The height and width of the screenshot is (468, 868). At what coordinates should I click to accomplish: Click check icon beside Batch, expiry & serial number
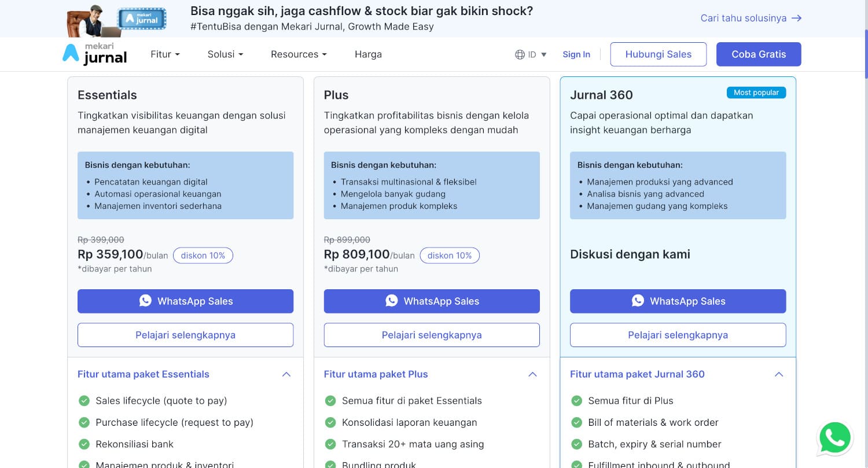coord(576,444)
